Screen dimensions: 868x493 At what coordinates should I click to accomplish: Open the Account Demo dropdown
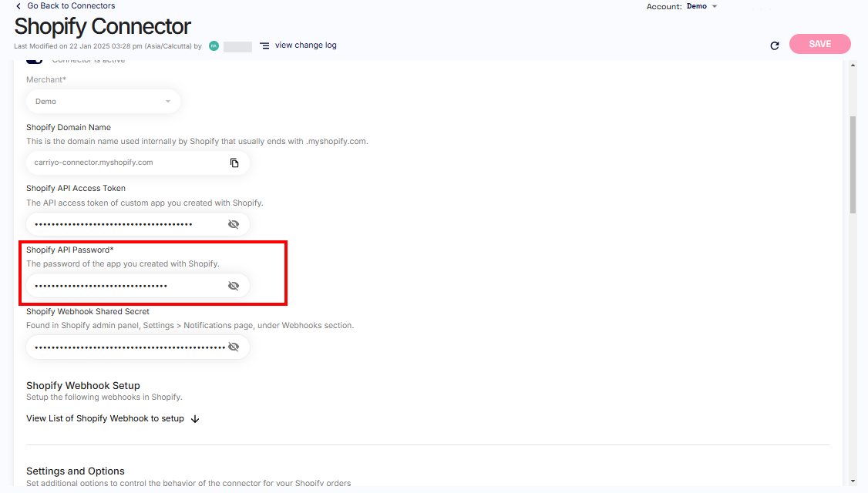pos(702,6)
